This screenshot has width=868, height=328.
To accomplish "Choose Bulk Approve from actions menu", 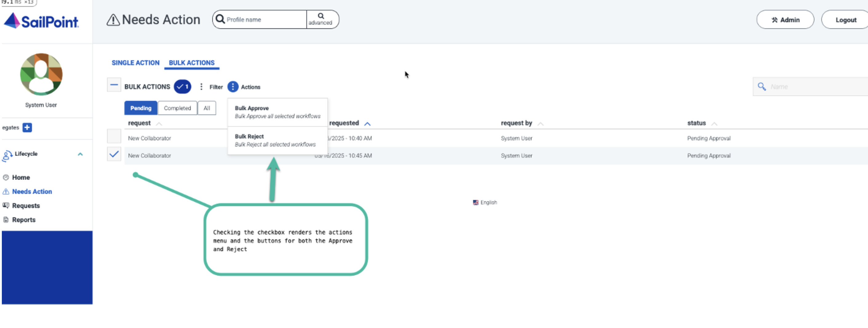I will [277, 112].
